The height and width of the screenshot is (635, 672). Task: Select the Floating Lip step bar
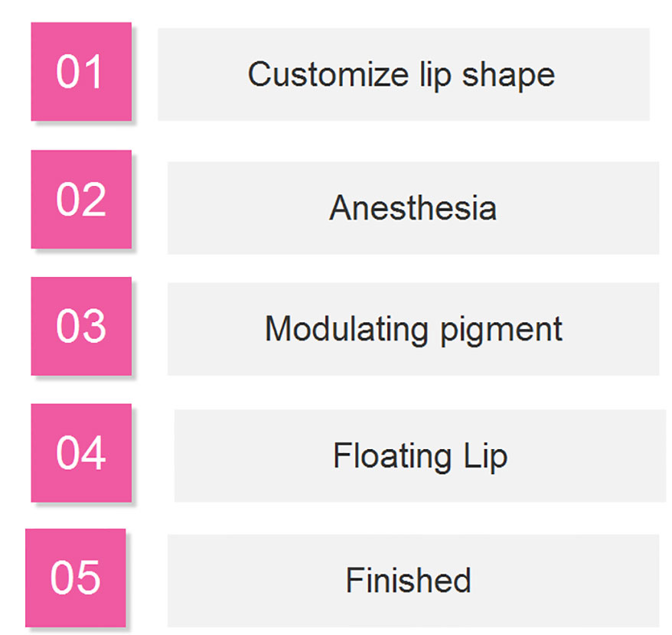(x=420, y=456)
